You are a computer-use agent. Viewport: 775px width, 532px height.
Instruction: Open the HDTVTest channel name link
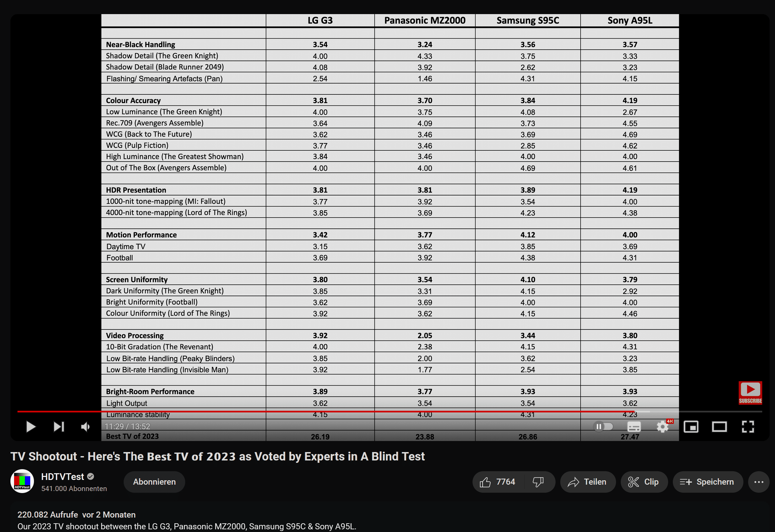(63, 476)
